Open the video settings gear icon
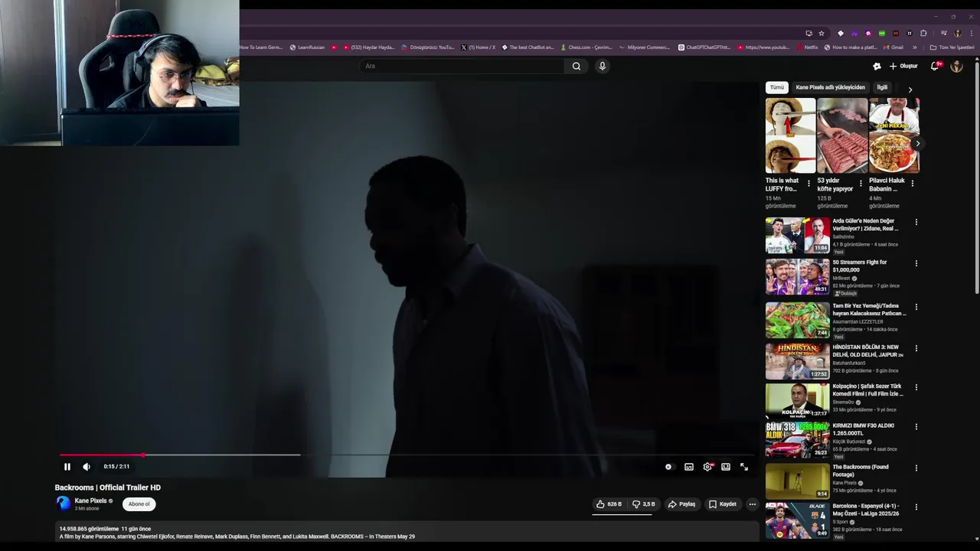The image size is (980, 551). point(707,467)
